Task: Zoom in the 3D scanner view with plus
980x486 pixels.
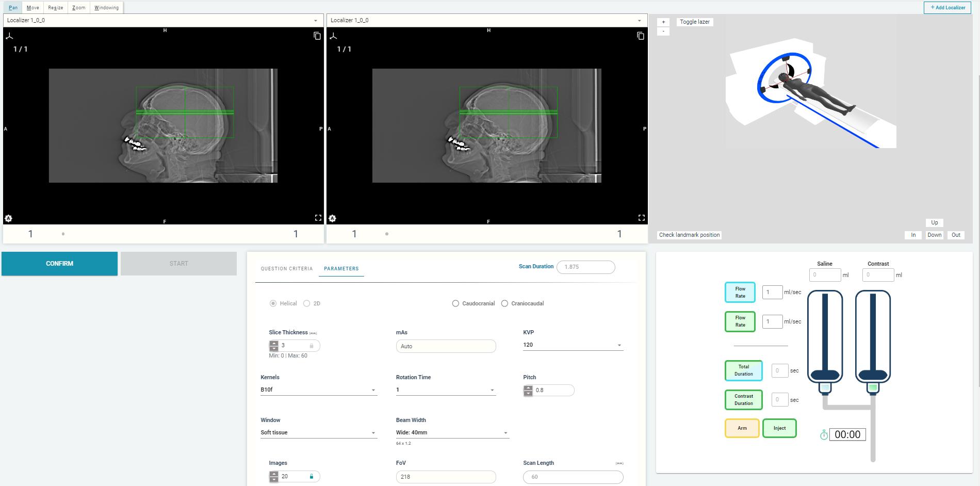Action: click(x=663, y=22)
